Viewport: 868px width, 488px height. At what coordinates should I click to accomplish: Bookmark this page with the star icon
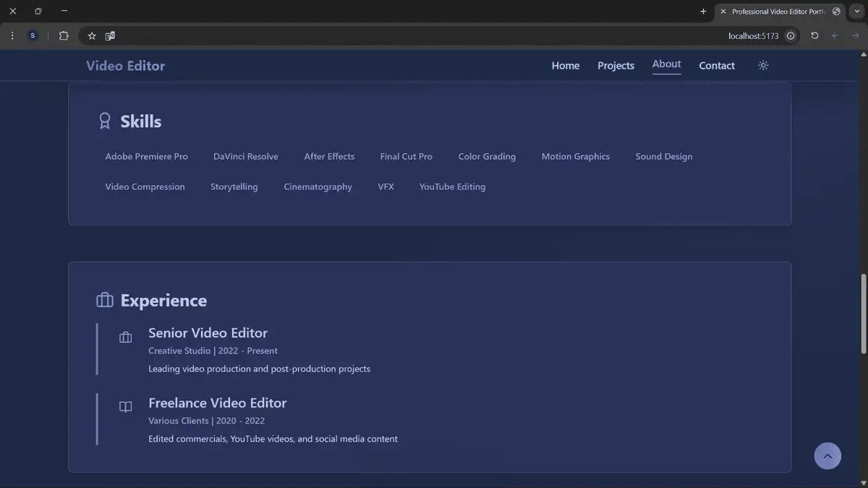(x=92, y=35)
